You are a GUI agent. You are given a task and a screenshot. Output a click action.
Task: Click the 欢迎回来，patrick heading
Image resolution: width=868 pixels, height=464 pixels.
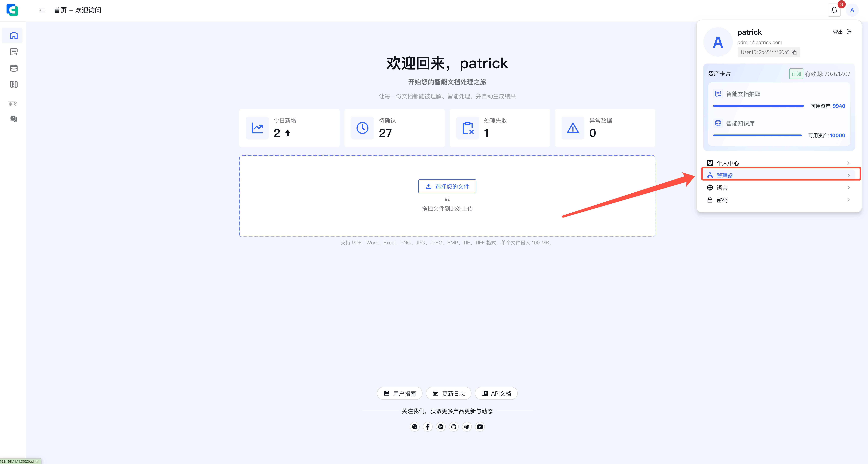(447, 63)
